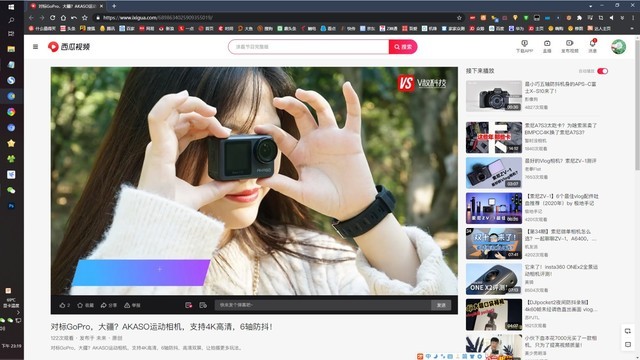Open the '华为' bookmark
This screenshot has height=360, width=640.
tap(517, 29)
